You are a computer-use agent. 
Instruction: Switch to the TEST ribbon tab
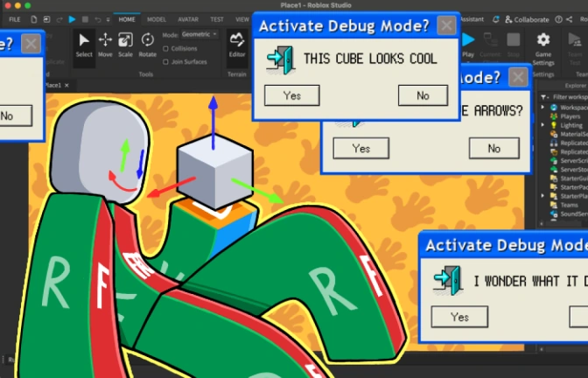[x=217, y=19]
